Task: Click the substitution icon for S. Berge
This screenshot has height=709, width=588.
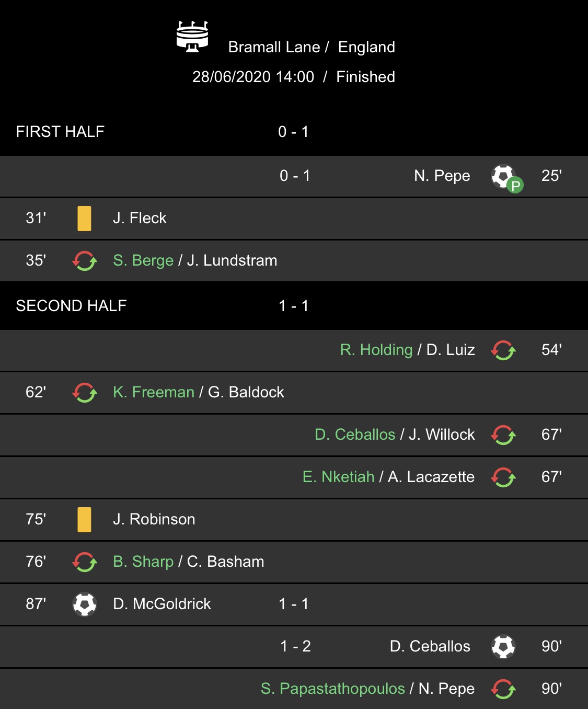Action: [84, 260]
